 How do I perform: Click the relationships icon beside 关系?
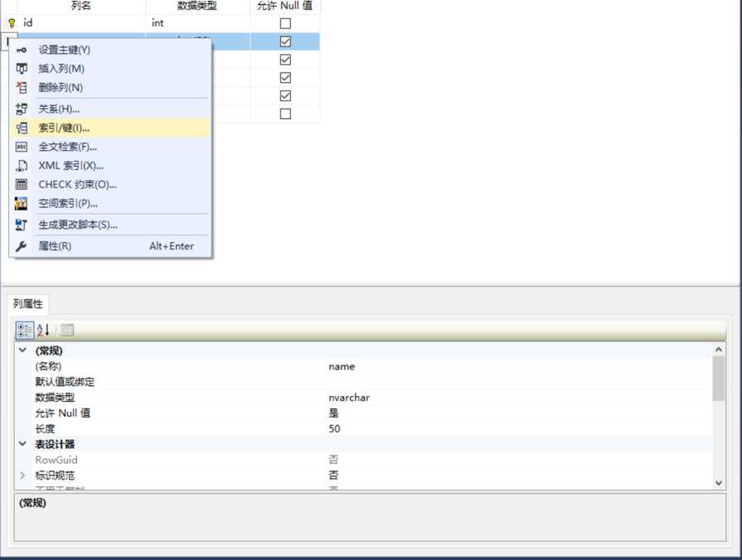point(22,109)
